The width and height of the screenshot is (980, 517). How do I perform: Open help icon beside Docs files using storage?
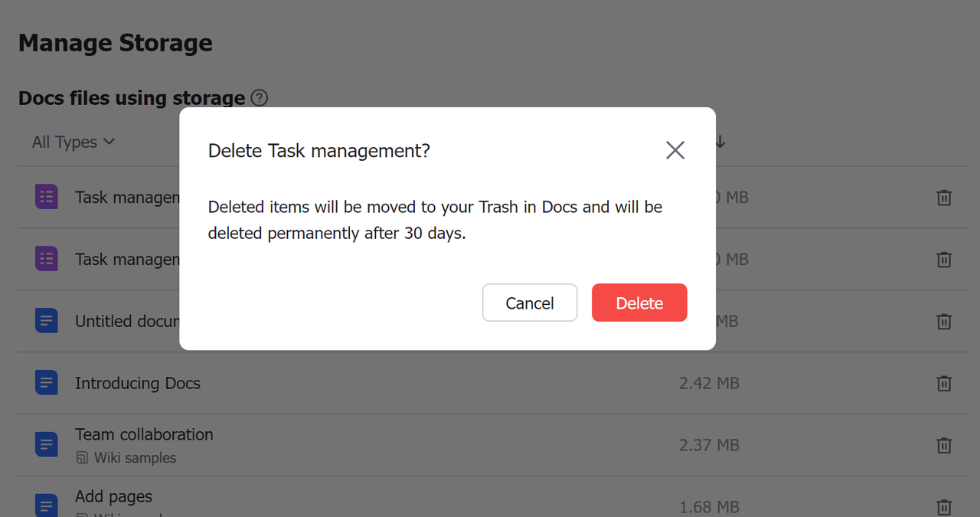260,98
